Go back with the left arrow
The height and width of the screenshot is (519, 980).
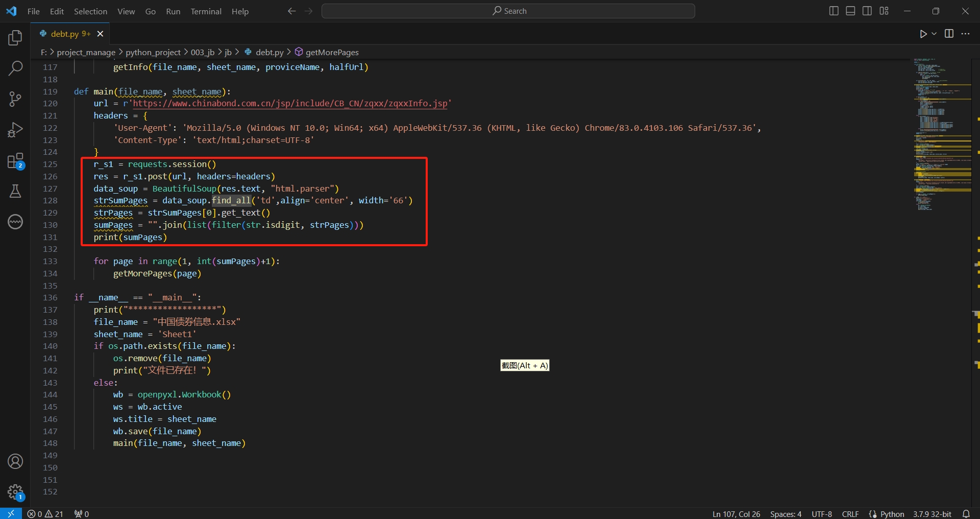coord(291,11)
